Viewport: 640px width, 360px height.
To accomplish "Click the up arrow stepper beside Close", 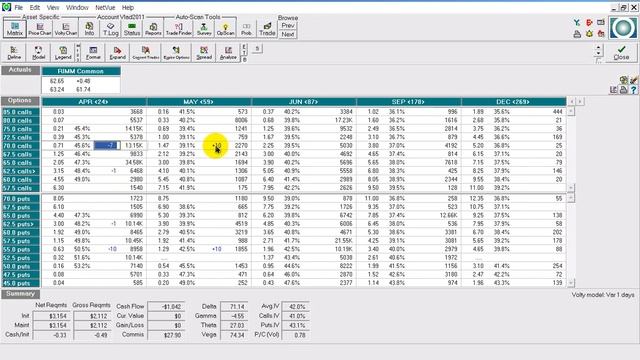I will [x=598, y=48].
